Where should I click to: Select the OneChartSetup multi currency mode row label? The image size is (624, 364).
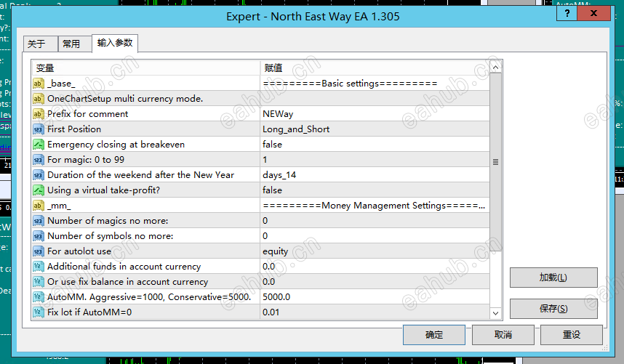[x=125, y=99]
